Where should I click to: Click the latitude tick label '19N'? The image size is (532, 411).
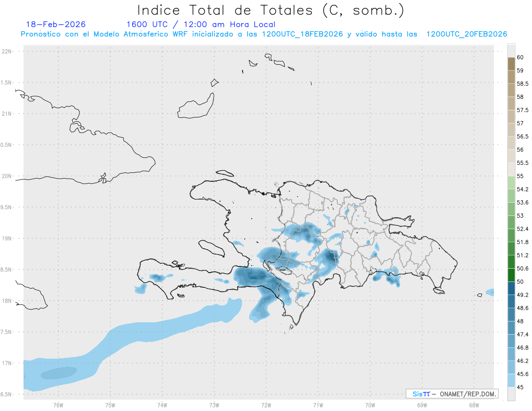point(7,238)
